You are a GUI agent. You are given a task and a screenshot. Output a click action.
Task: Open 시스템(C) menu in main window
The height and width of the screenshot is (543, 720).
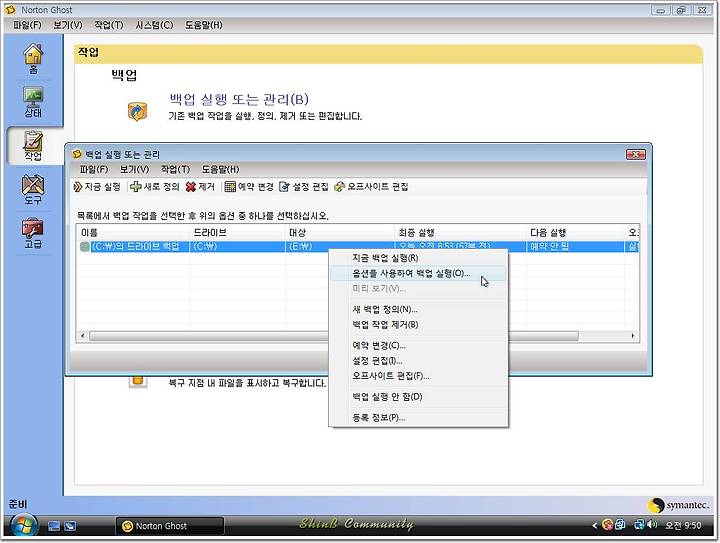(x=154, y=25)
